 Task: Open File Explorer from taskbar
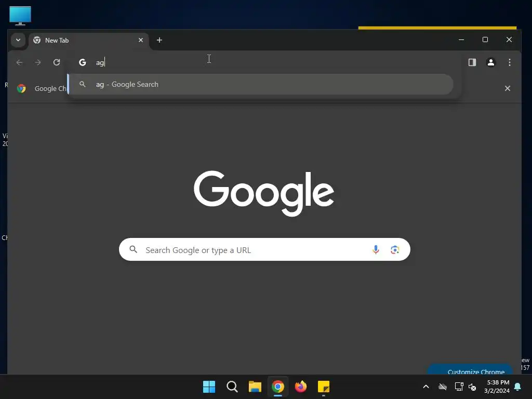[255, 387]
